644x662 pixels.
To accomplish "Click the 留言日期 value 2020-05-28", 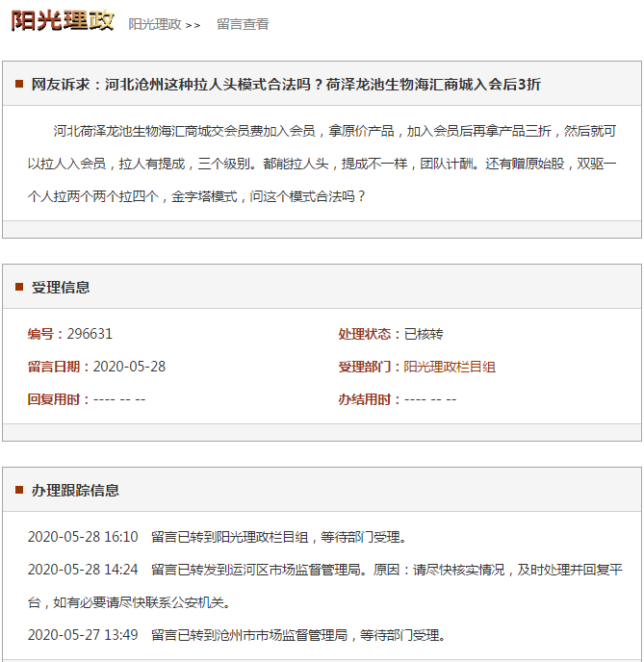I will pos(129,367).
